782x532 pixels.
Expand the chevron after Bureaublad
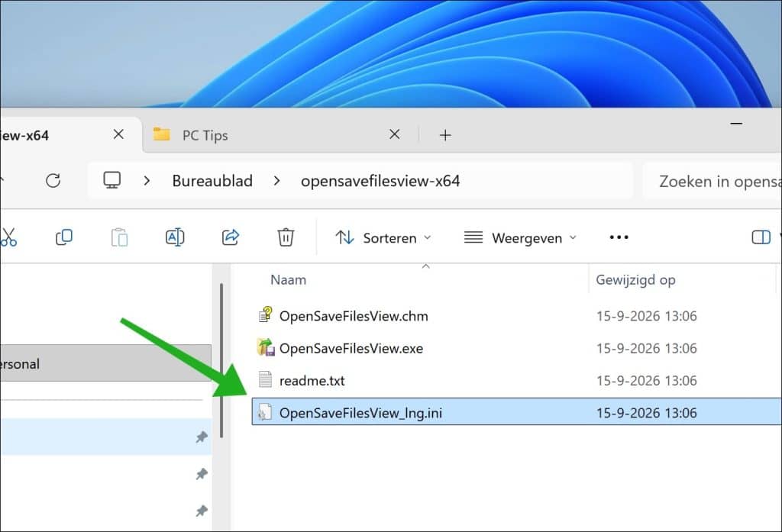[x=276, y=180]
